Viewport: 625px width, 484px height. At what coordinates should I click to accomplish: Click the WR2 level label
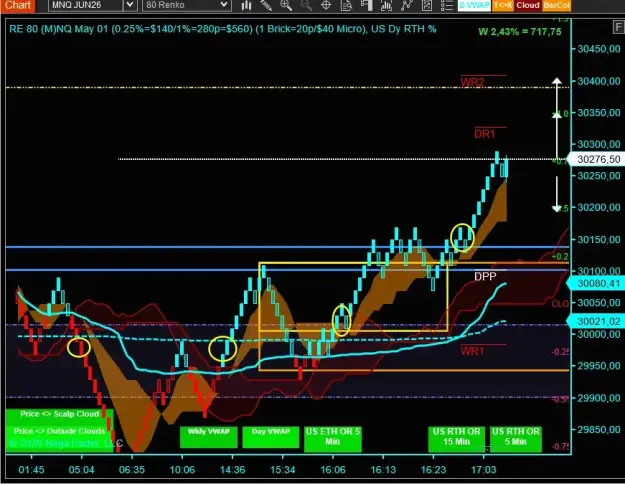point(472,82)
